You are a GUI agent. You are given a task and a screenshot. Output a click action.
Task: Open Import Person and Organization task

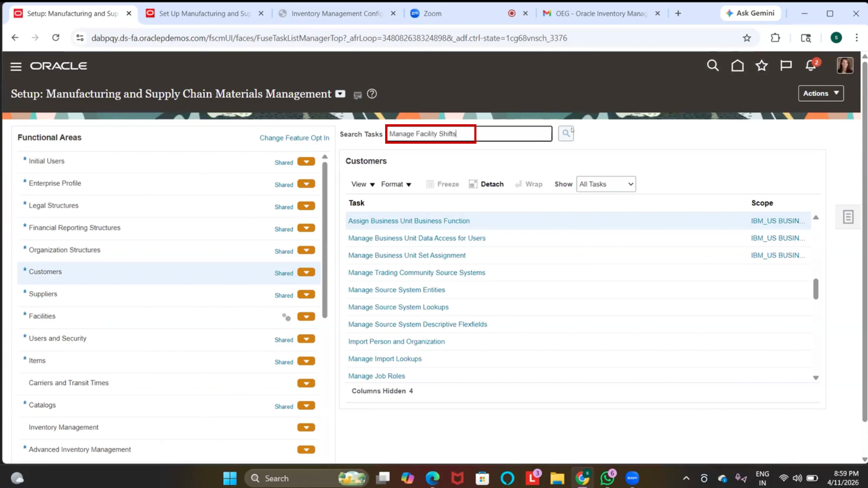(x=396, y=342)
